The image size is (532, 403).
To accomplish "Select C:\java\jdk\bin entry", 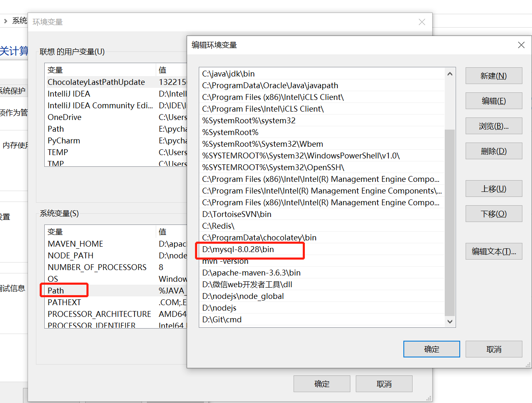I will (x=322, y=74).
